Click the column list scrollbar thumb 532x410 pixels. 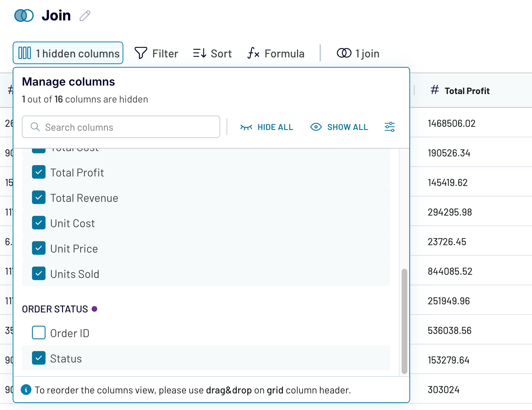click(404, 321)
